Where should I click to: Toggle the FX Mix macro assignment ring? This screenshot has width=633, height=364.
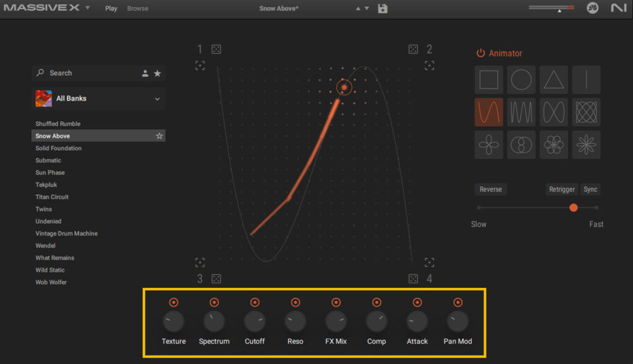point(336,302)
